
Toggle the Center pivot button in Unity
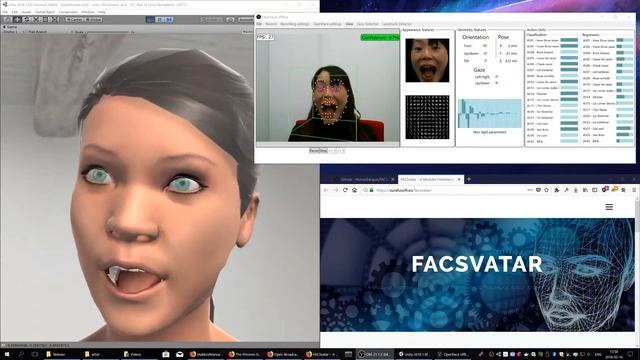pyautogui.click(x=74, y=19)
